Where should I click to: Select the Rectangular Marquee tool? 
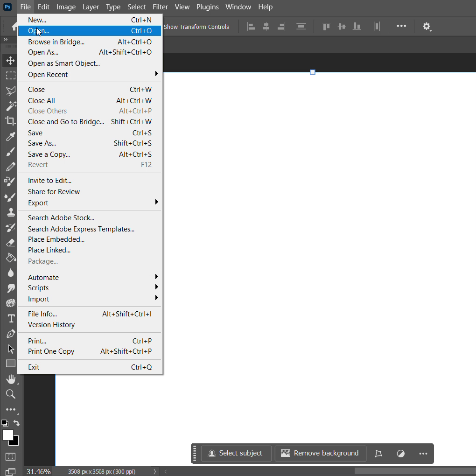click(x=10, y=76)
